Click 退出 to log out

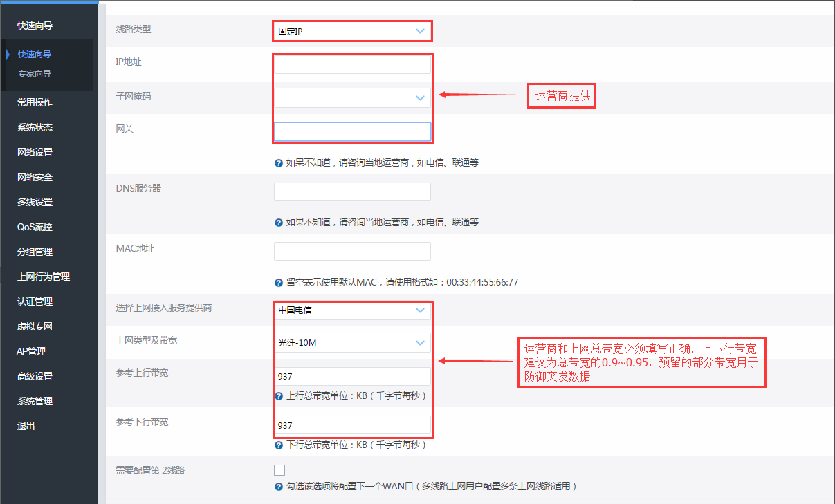(26, 426)
